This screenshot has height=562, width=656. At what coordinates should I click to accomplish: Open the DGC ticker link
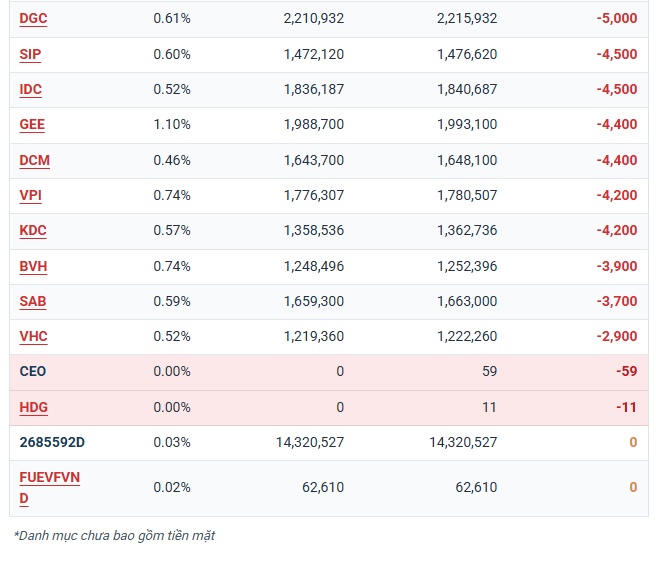pyautogui.click(x=33, y=18)
